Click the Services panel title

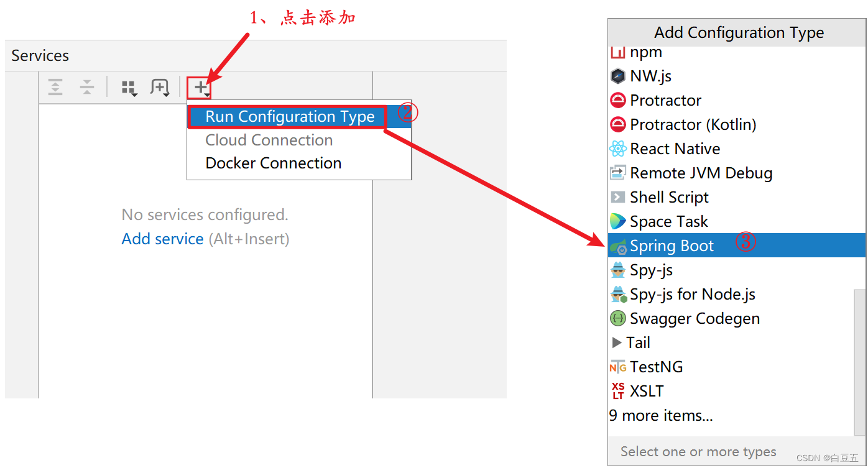[40, 56]
